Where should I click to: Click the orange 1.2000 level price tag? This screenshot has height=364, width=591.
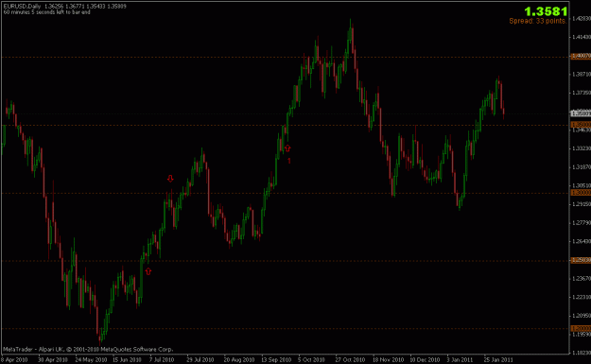point(581,329)
